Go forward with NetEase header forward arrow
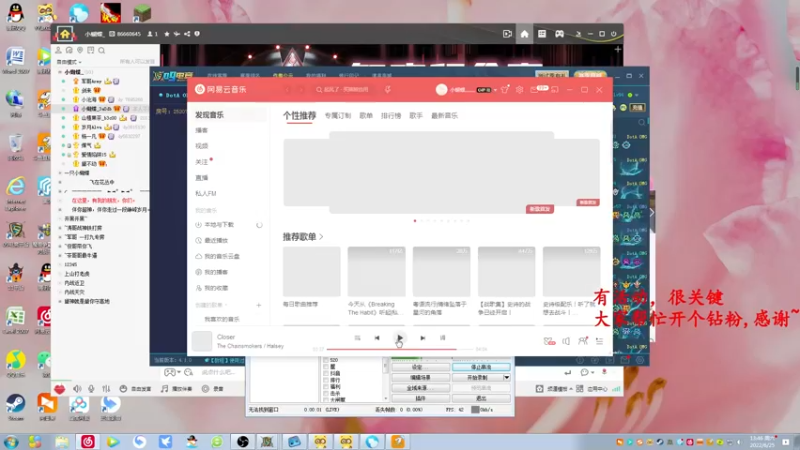This screenshot has width=800, height=450. coord(301,89)
